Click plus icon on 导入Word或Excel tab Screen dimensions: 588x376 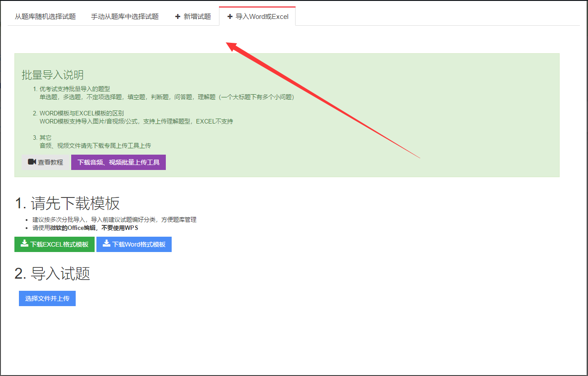tap(230, 17)
